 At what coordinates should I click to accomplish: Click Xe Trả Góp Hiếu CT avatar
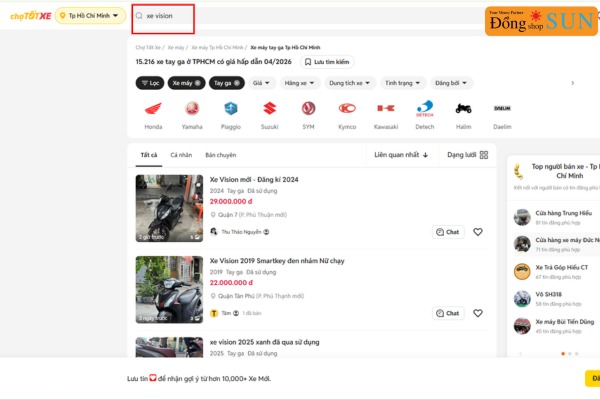[x=522, y=272]
